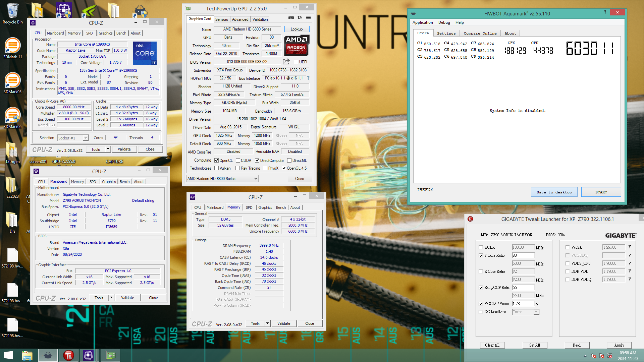
Task: Enable the E Core Ratio checkbox
Action: click(481, 271)
